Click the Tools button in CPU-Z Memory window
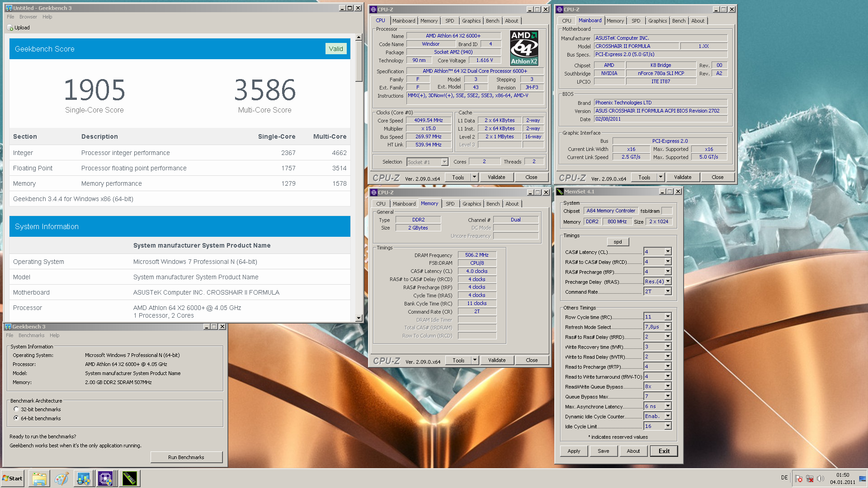 pyautogui.click(x=458, y=360)
